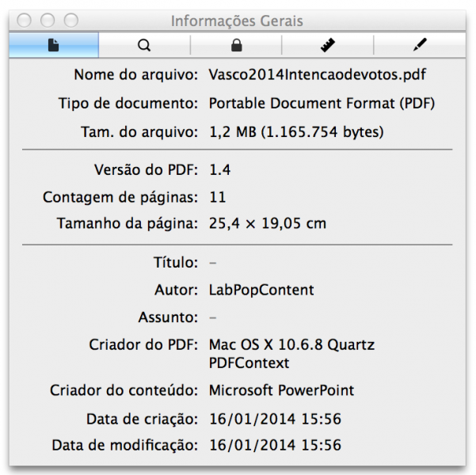Click the Informações Gerais window title
Image resolution: width=476 pixels, height=475 pixels.
237,21
